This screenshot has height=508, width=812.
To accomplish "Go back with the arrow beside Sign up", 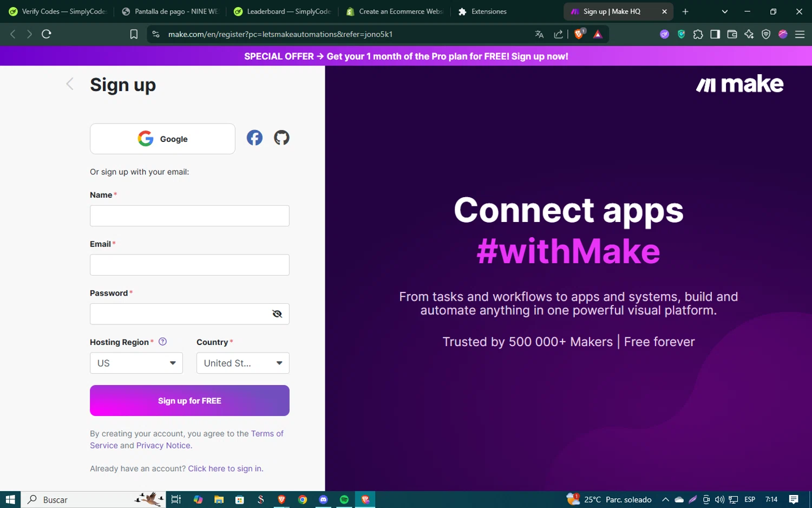I will pos(70,84).
